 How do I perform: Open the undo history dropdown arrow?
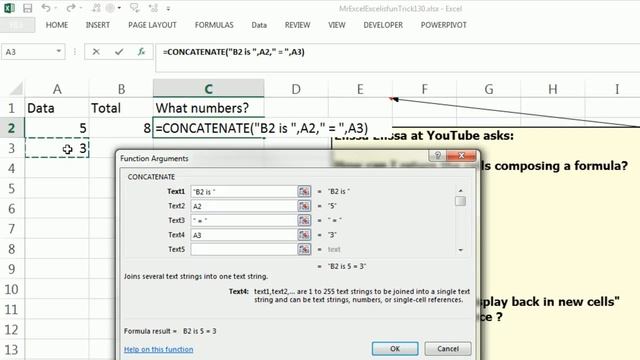56,8
